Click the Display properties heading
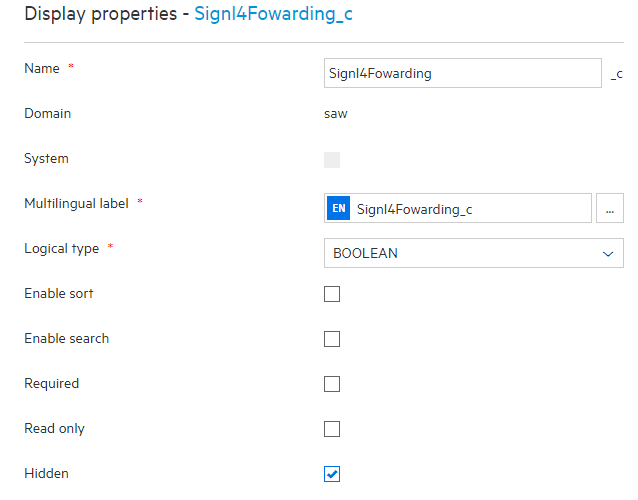This screenshot has height=500, width=638. pos(101,14)
